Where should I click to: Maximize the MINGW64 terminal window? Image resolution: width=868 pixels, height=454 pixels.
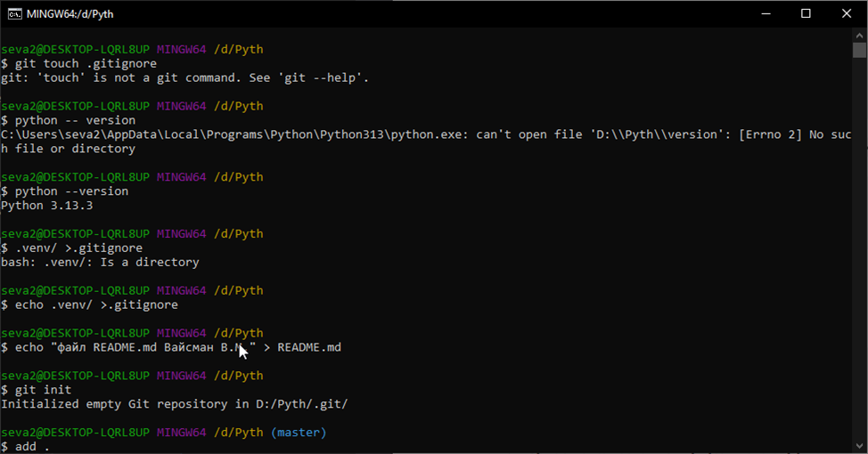(x=806, y=14)
